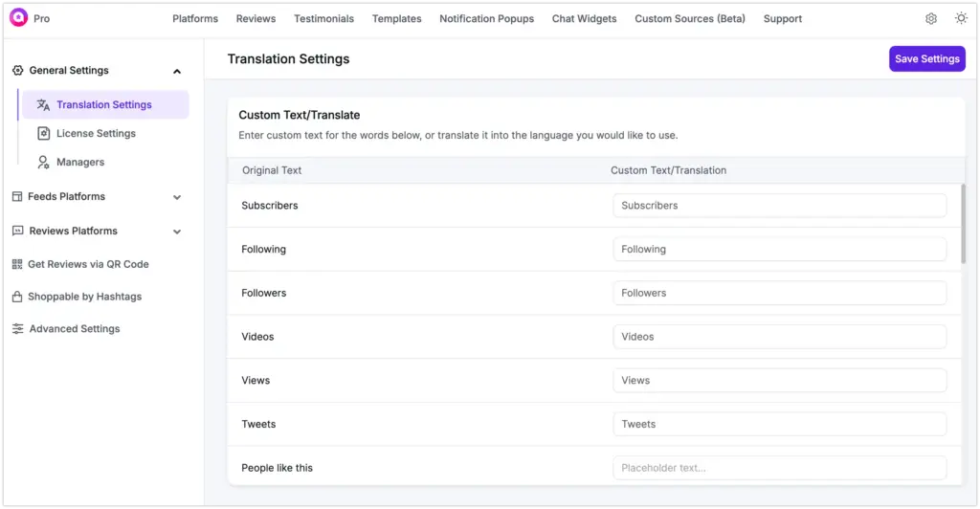Click the General Settings label
The width and height of the screenshot is (980, 509).
coord(69,71)
